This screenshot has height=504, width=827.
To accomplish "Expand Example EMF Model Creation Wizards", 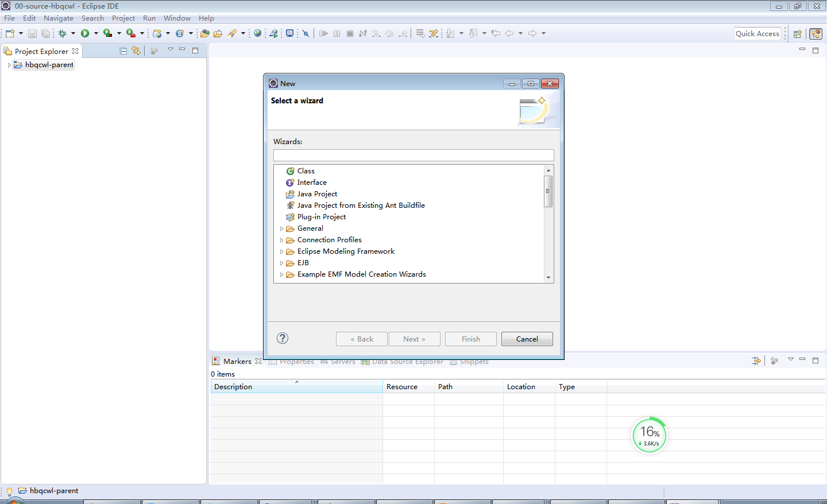I will pos(281,274).
